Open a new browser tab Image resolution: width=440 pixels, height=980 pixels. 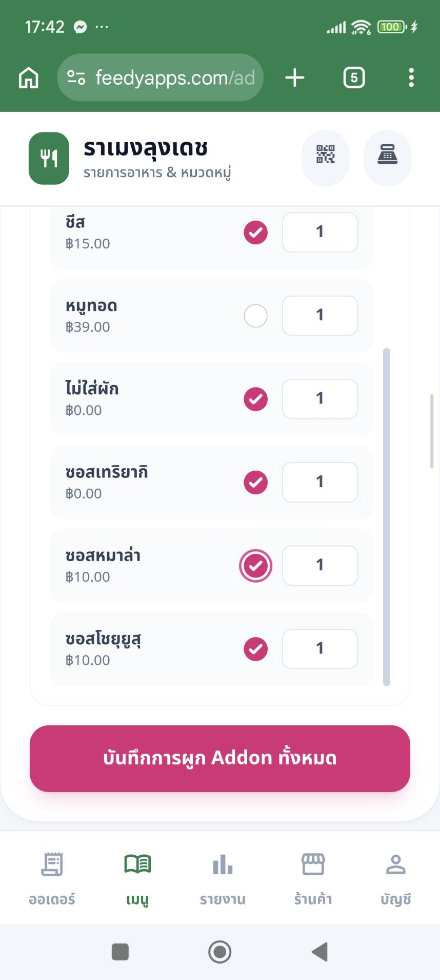click(x=295, y=78)
